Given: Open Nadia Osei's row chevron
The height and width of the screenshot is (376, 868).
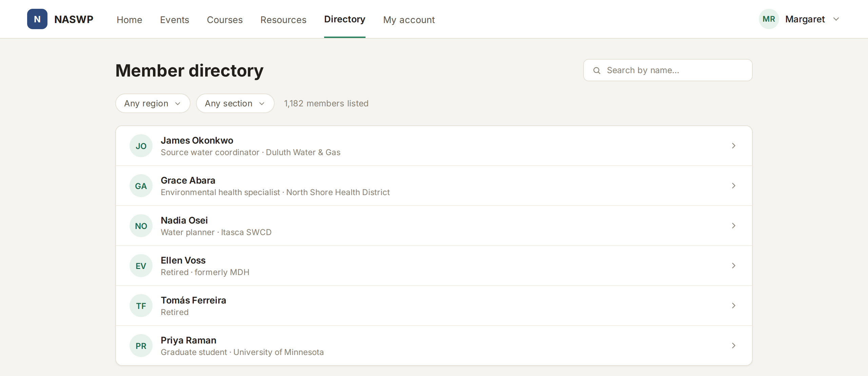Looking at the screenshot, I should pos(733,226).
